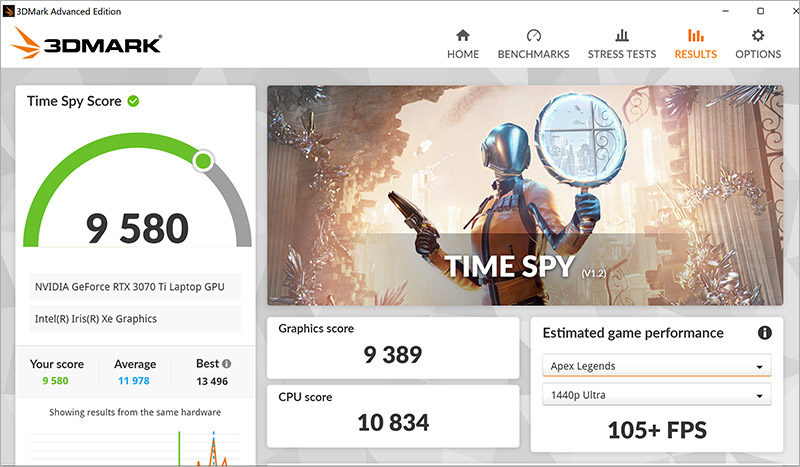Maximize the 3DMark window
This screenshot has width=800, height=467.
coord(760,11)
